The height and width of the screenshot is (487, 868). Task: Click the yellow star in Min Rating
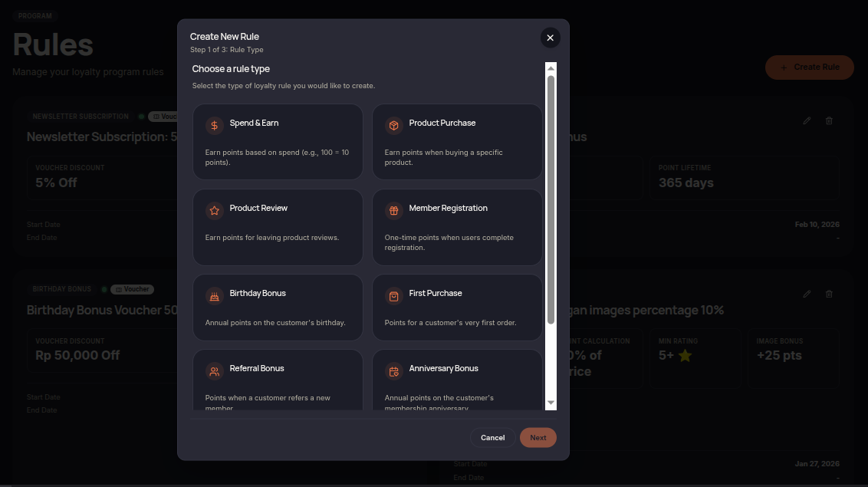pos(685,355)
